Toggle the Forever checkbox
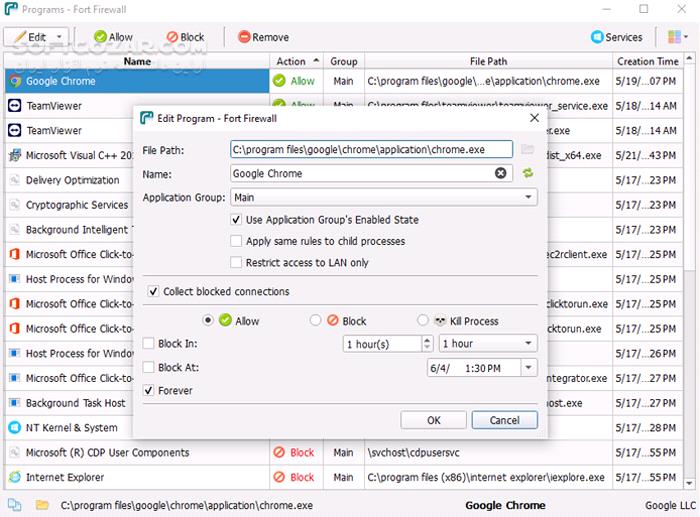Screen dimensions: 700x517 (x=148, y=391)
